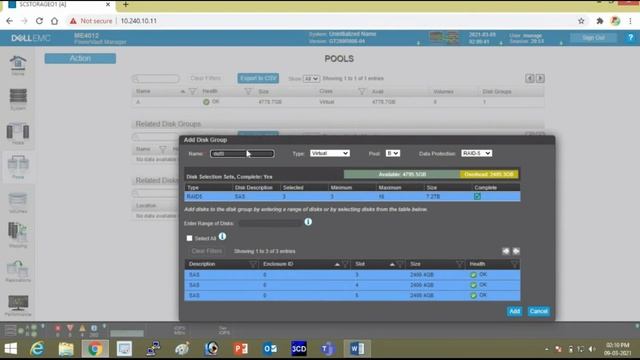The width and height of the screenshot is (640, 360).
Task: Filter pools by Health column
Action: tap(247, 91)
